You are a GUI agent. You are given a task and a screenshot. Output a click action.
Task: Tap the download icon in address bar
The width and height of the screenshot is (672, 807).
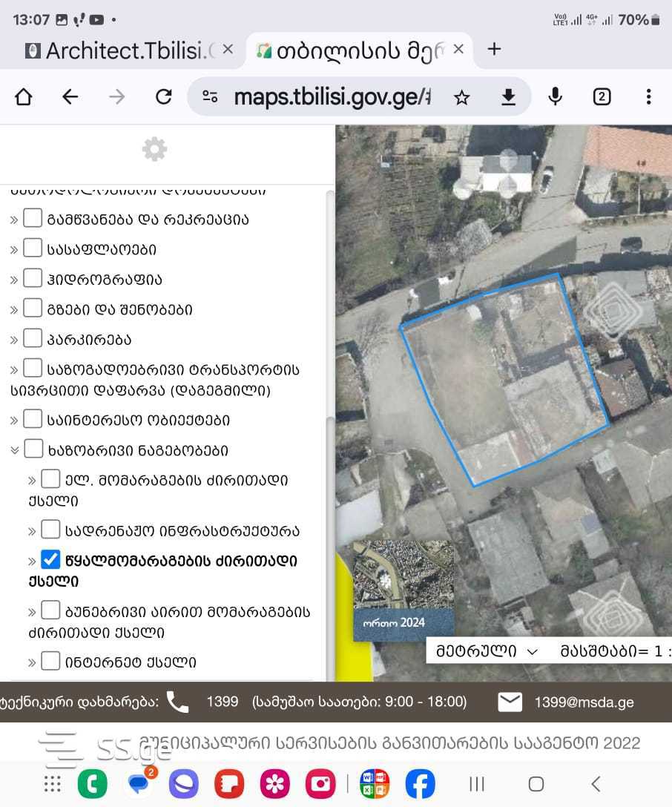click(x=508, y=97)
